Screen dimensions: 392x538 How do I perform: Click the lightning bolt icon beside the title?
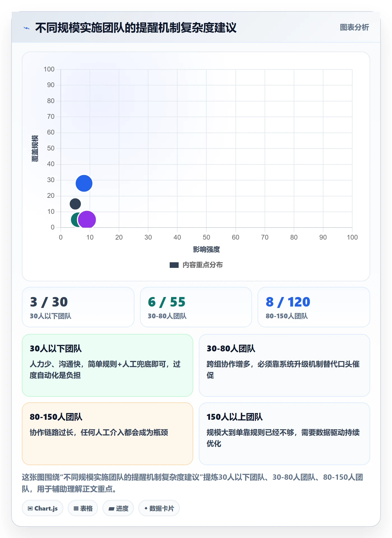click(x=27, y=28)
